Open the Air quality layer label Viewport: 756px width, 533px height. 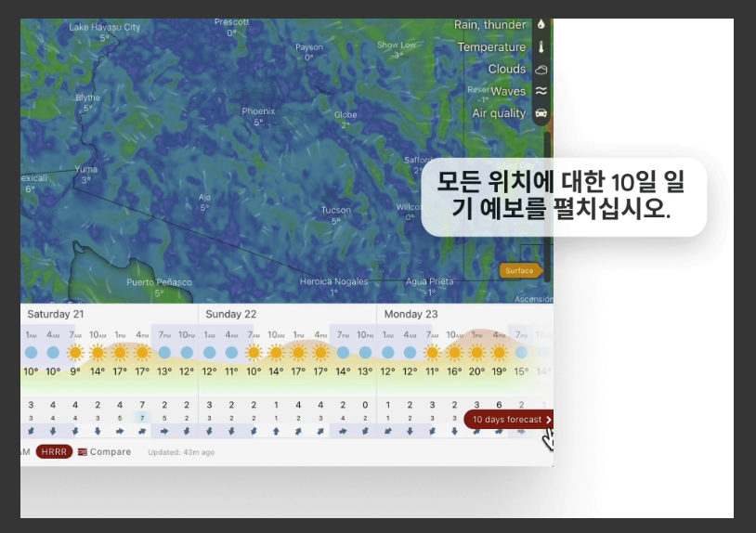(x=499, y=113)
